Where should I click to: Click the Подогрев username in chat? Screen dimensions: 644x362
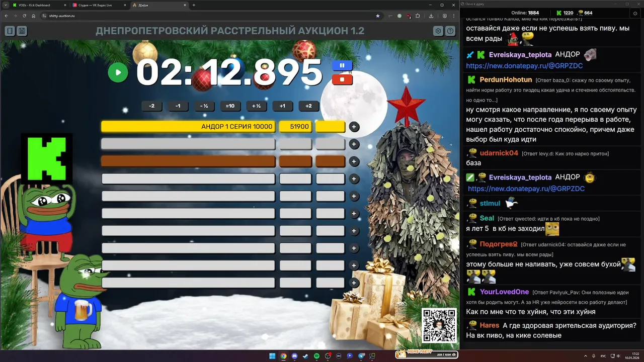point(499,244)
